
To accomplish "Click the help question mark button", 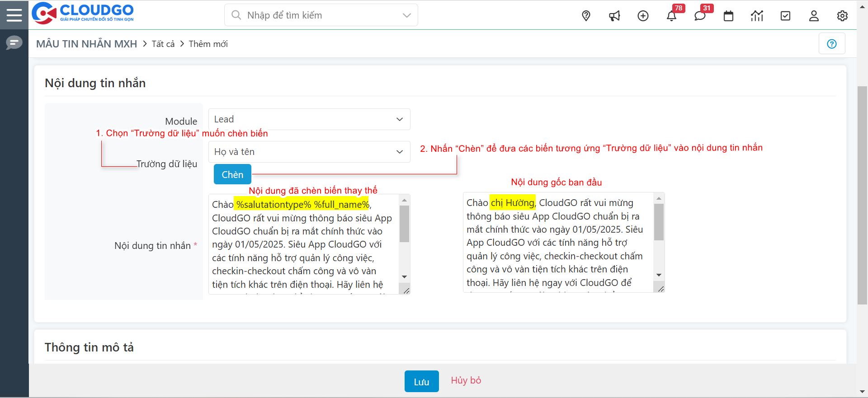I will [832, 44].
